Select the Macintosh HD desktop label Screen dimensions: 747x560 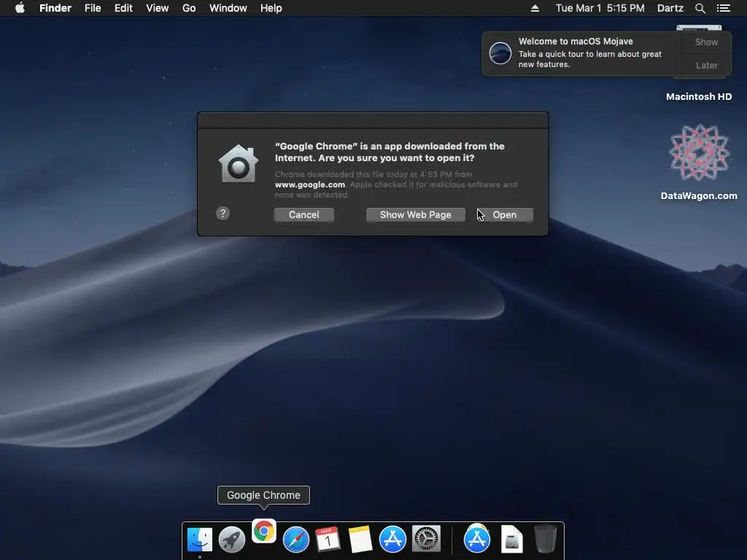click(x=698, y=97)
